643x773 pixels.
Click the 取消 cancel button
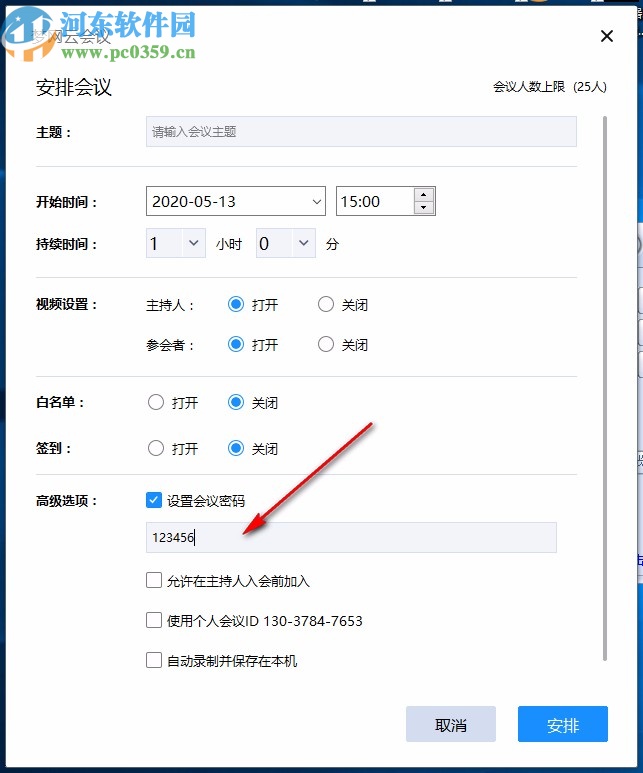pyautogui.click(x=451, y=724)
